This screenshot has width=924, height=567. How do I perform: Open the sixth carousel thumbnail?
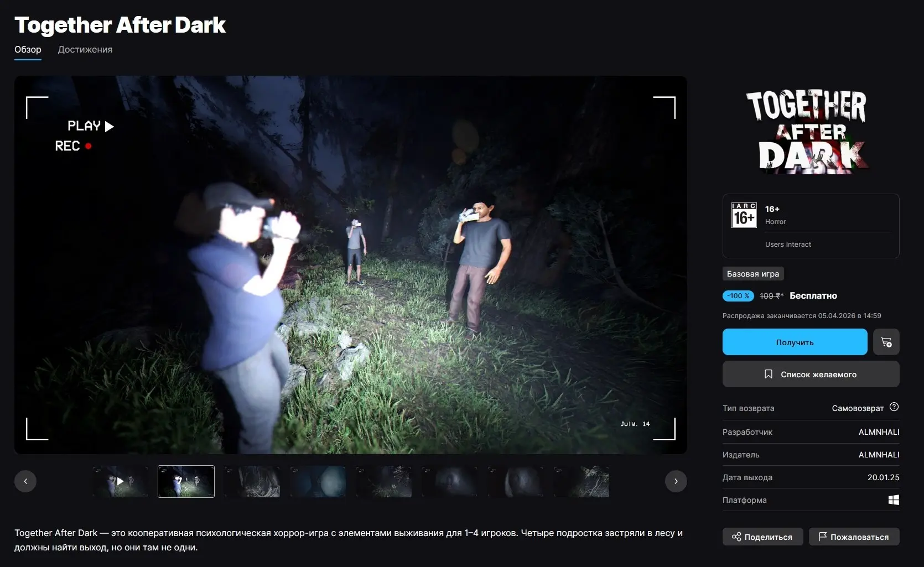click(449, 481)
